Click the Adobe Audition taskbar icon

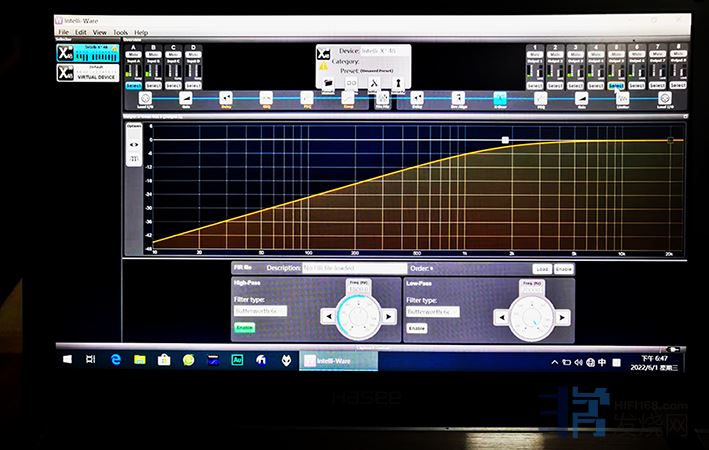(x=238, y=359)
